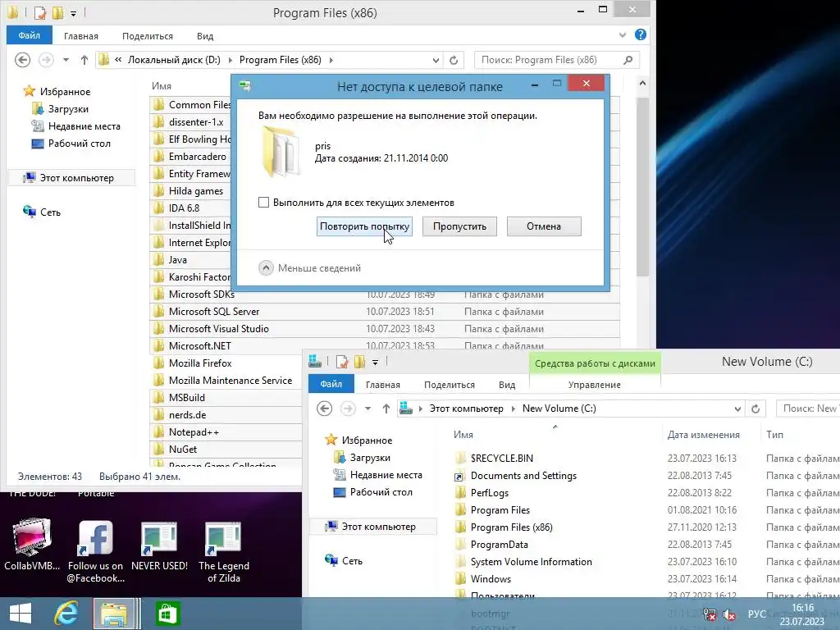Open address dropdown in New Volume window

pos(737,409)
